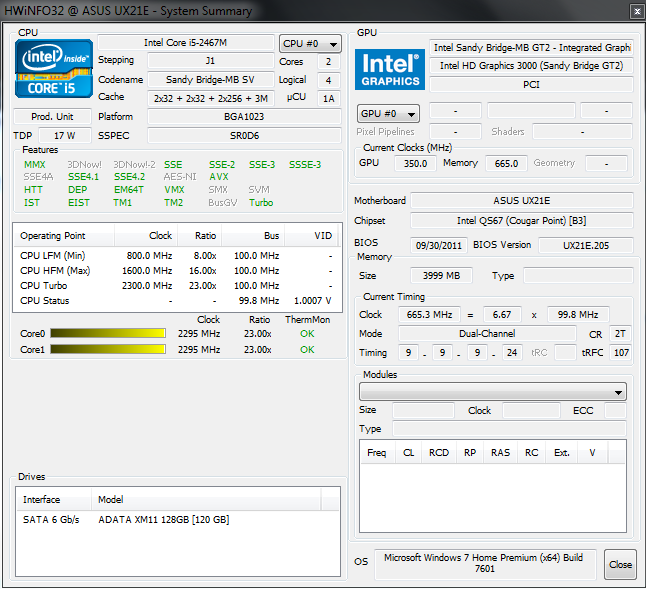Expand the memory Modules dropdown list

coord(493,392)
